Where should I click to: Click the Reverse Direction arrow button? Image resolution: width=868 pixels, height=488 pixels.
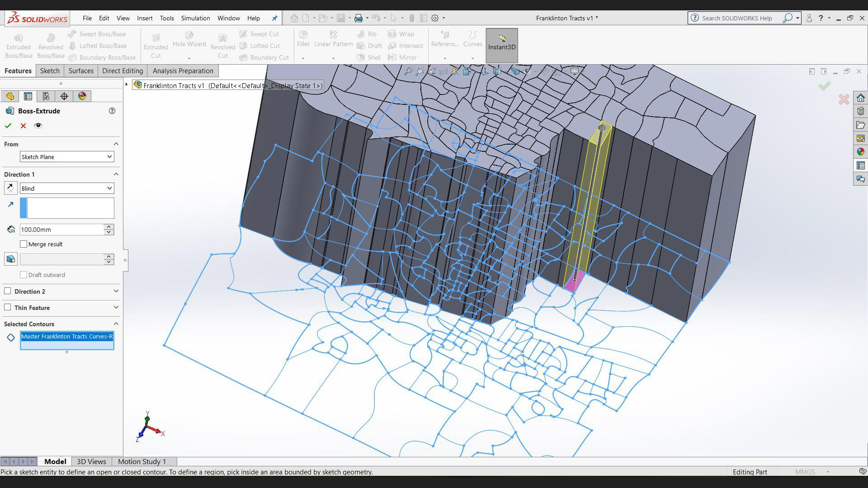pyautogui.click(x=10, y=188)
